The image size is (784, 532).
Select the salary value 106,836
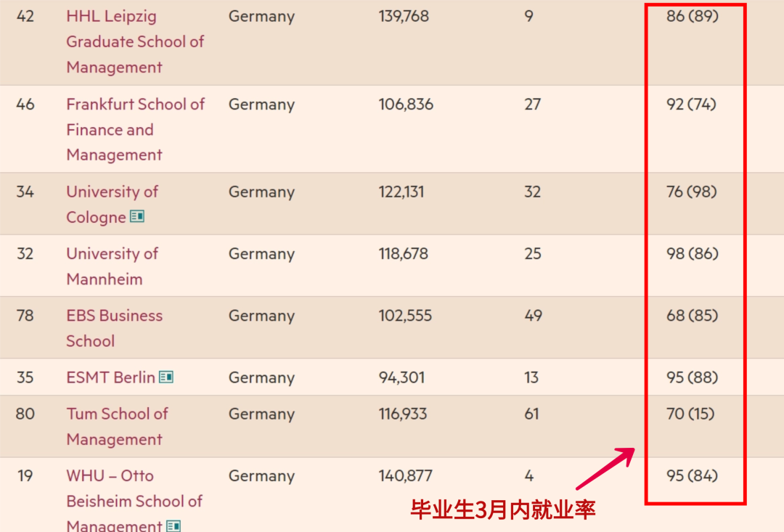[x=406, y=104]
